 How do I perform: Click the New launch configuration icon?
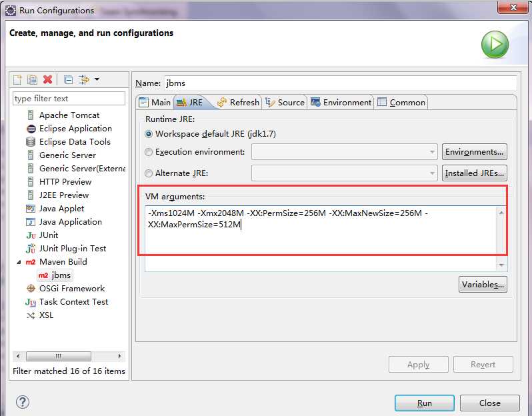(x=18, y=79)
